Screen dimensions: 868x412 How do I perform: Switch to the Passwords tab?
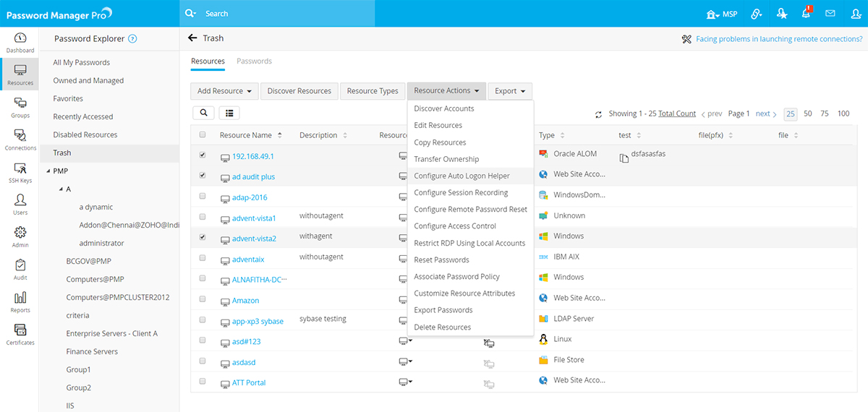(254, 61)
